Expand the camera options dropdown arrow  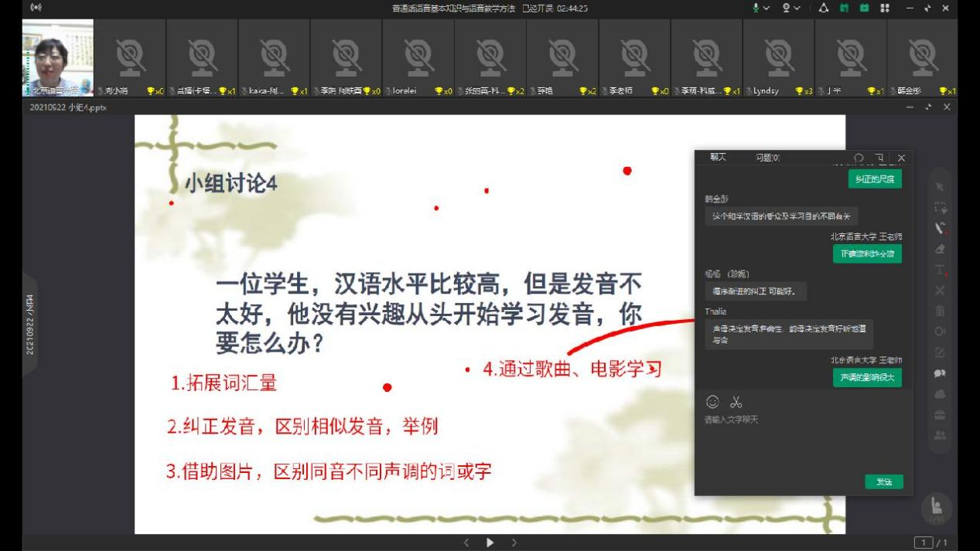pyautogui.click(x=798, y=8)
